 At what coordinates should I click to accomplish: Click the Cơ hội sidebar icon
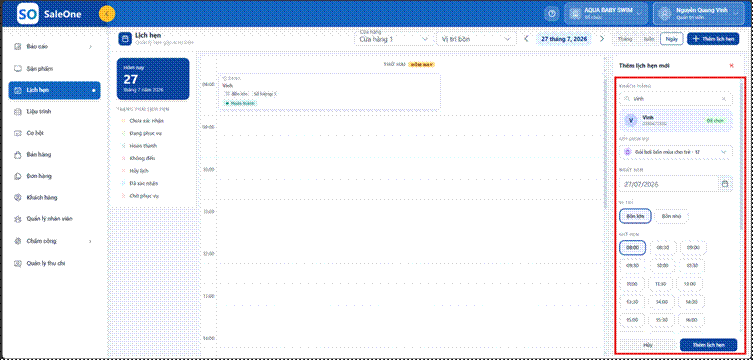(18, 133)
